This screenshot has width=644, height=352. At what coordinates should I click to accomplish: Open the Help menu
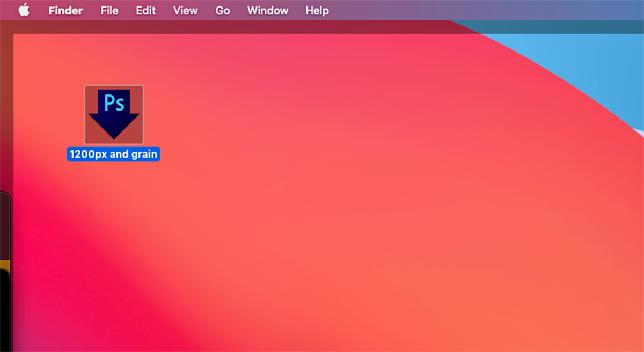coord(317,10)
